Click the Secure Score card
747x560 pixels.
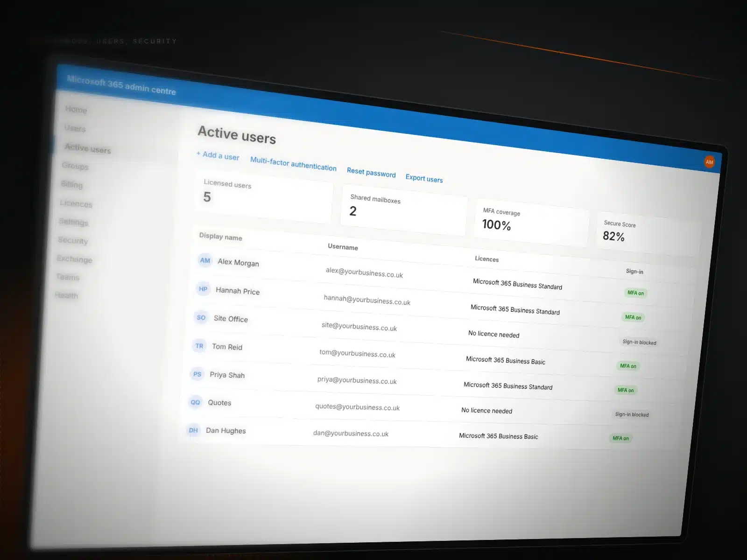[x=648, y=234]
